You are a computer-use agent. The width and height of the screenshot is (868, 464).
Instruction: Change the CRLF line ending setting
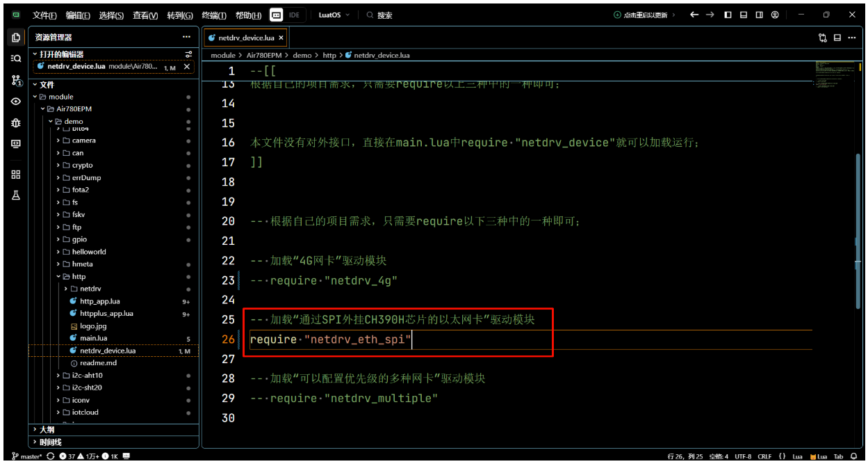coord(764,456)
